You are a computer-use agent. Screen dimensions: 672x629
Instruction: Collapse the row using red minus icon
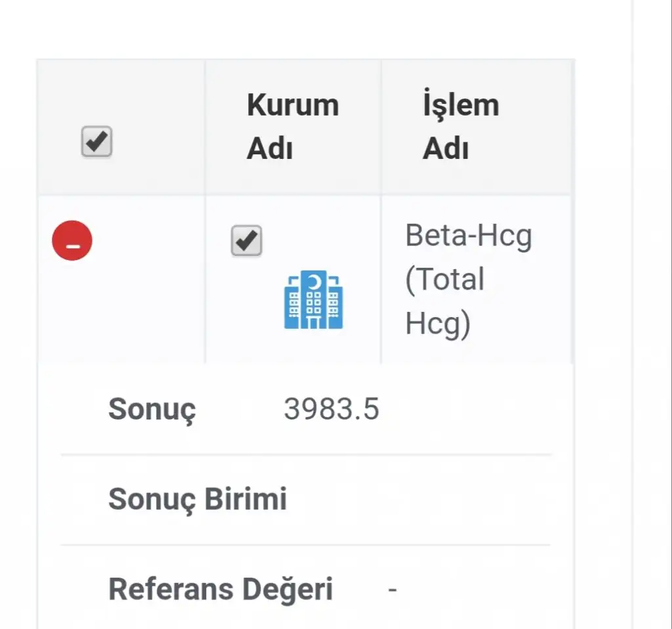pos(72,240)
